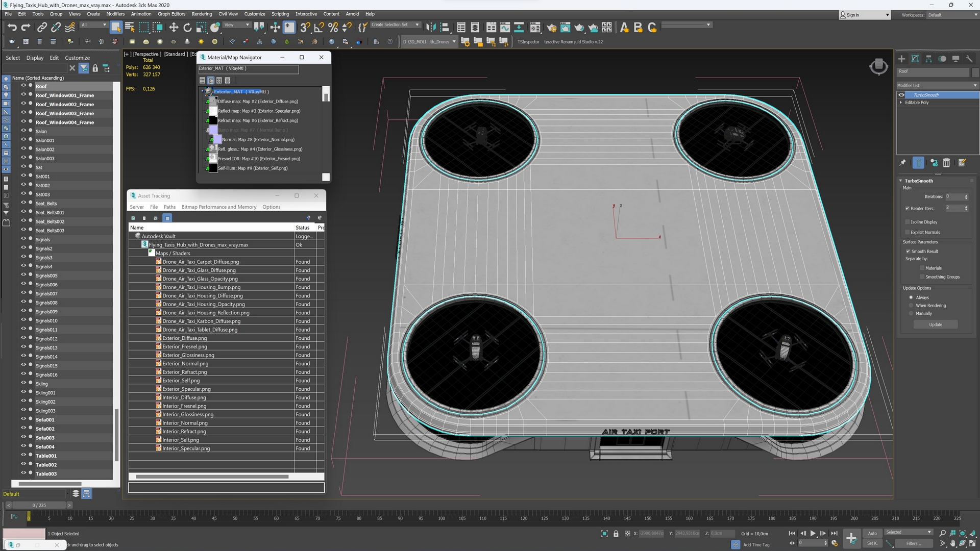Activate the Select Object tool
This screenshot has height=551, width=980.
(x=116, y=28)
